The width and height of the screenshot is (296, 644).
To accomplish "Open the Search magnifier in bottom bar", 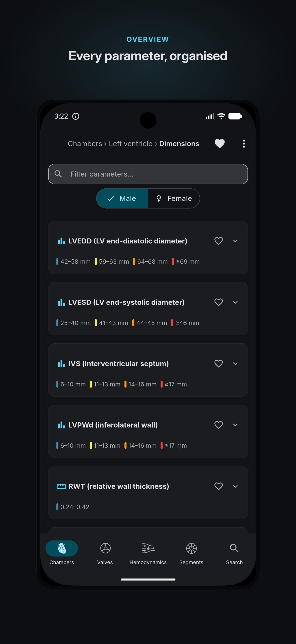I will click(x=234, y=548).
